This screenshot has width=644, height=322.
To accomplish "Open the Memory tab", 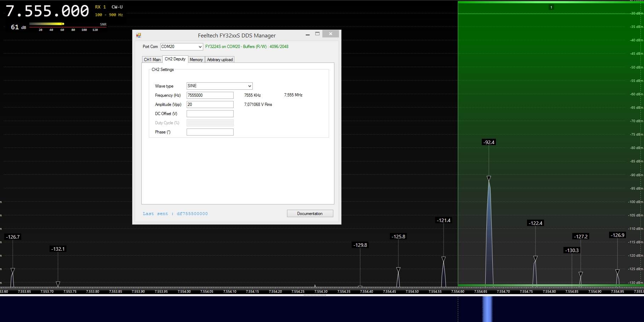I will (196, 60).
